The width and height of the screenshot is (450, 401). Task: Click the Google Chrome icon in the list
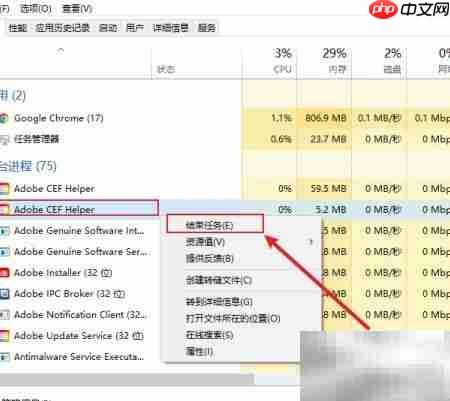(x=4, y=118)
